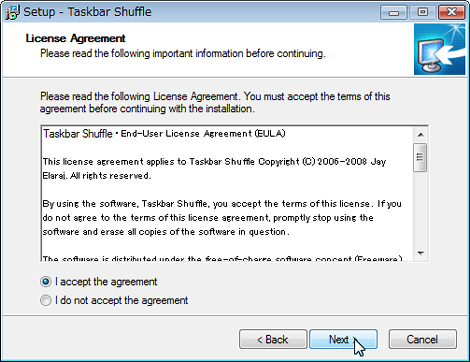This screenshot has height=362, width=470.
Task: Click the "Setup - Taskbar Shuffle" title bar text
Action: [87, 12]
